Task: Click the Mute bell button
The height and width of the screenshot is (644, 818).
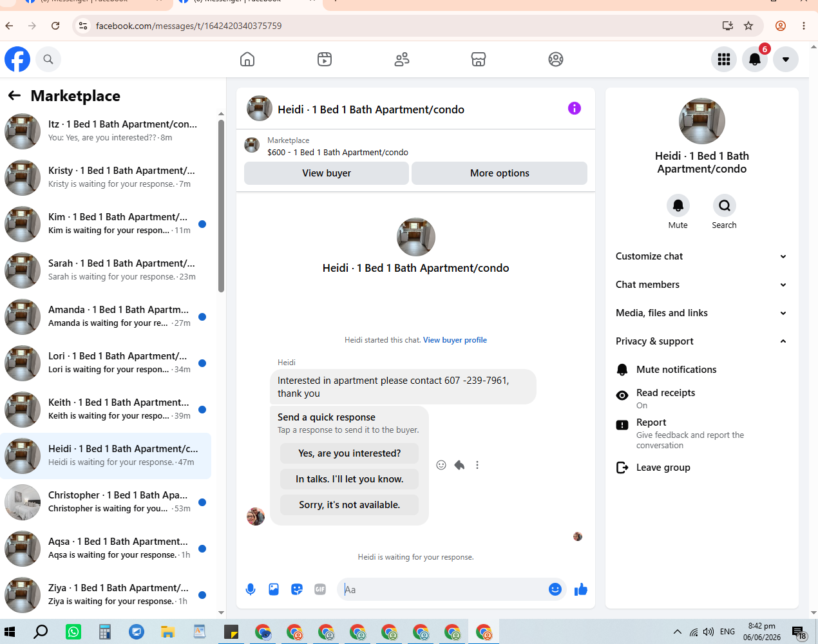Action: [x=678, y=205]
